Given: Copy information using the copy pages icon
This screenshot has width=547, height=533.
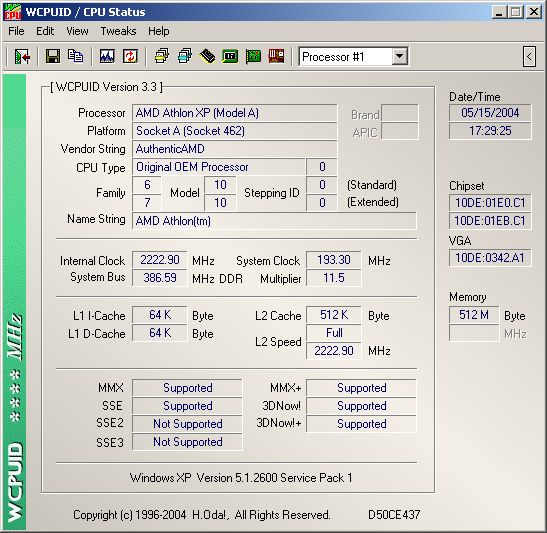Looking at the screenshot, I should tap(75, 56).
